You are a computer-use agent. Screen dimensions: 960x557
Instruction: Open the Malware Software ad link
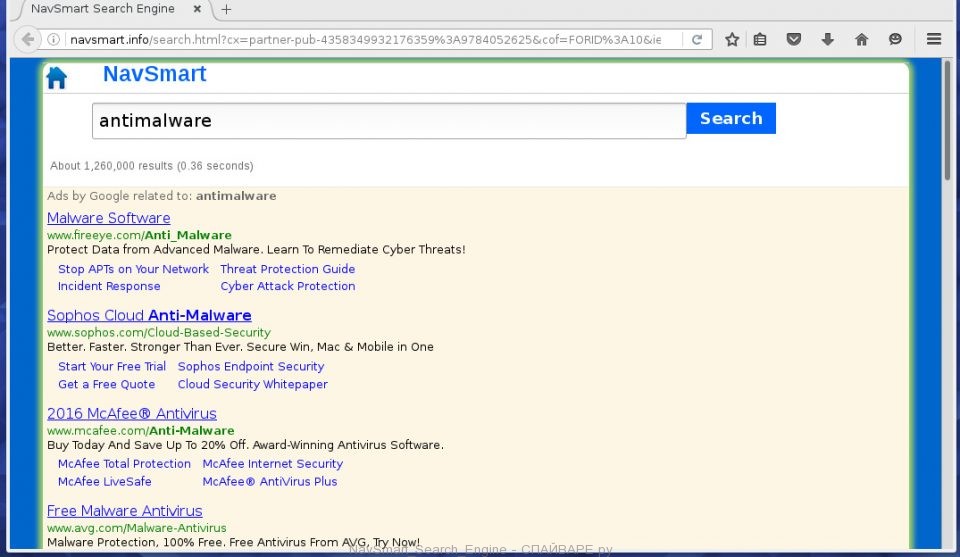pos(108,218)
